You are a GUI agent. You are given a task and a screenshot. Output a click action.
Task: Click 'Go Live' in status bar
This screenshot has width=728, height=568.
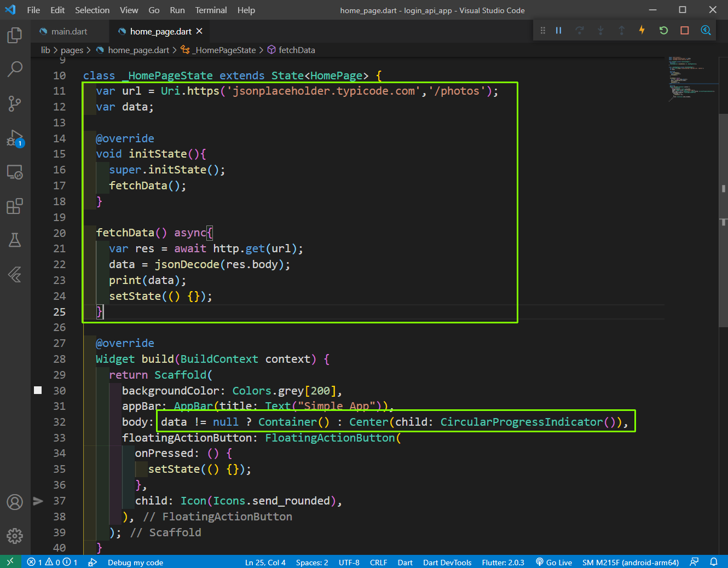point(554,562)
